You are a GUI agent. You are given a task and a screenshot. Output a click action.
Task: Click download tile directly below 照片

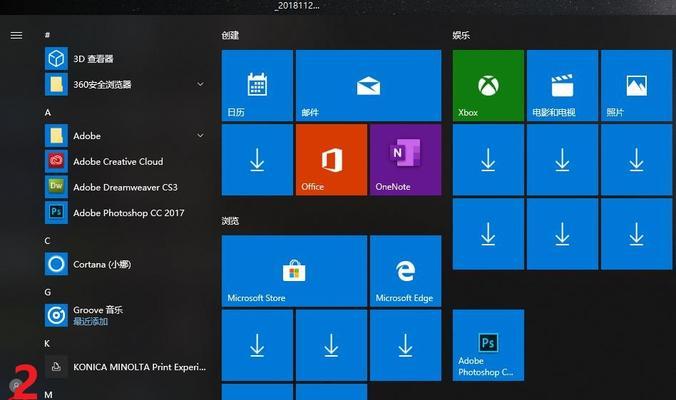[x=637, y=159]
